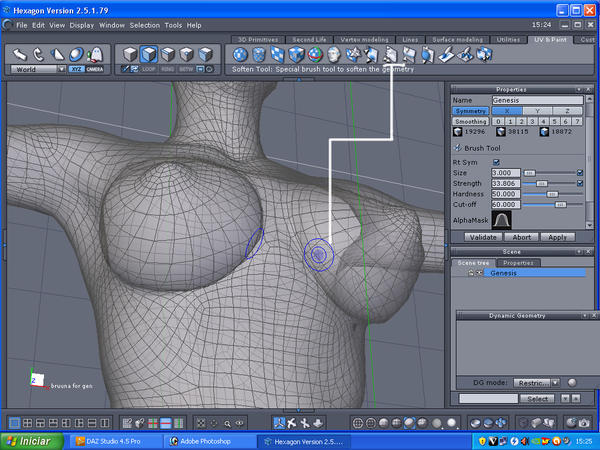Open the Selection menu
This screenshot has height=450, width=600.
click(x=144, y=24)
